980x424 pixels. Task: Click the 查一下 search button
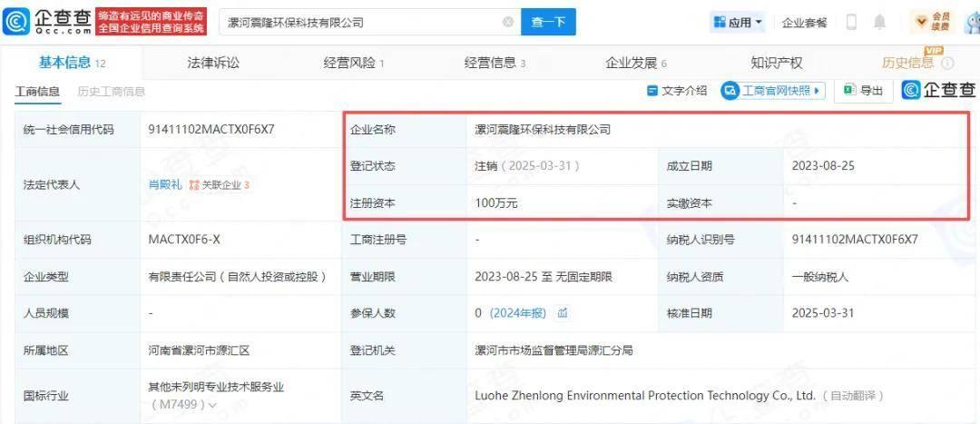(548, 22)
